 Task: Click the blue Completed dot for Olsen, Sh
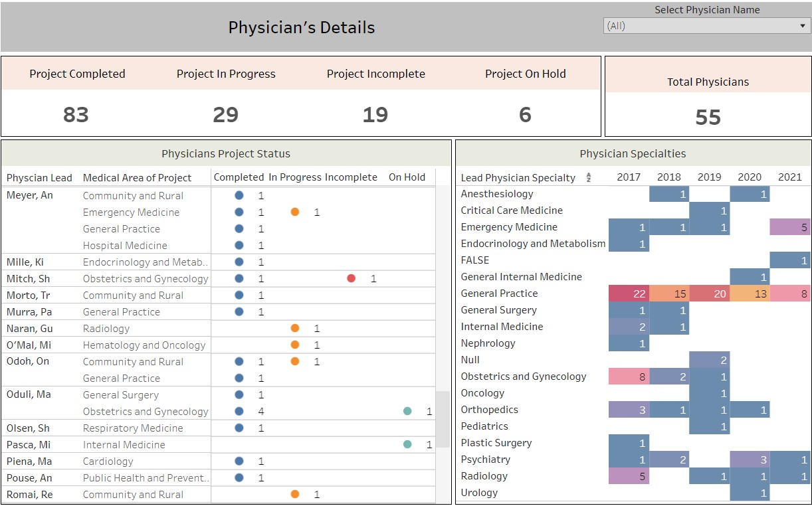pyautogui.click(x=239, y=428)
